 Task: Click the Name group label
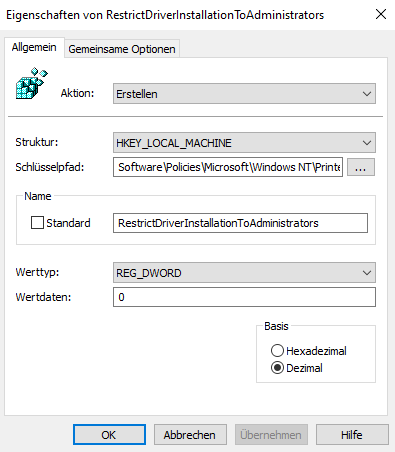pyautogui.click(x=38, y=196)
